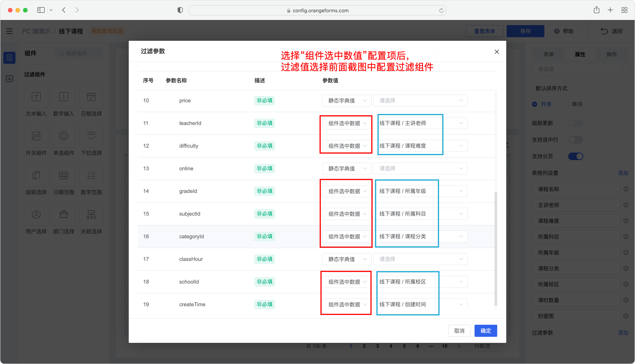Pick the 数字范围 component icon

point(91,175)
